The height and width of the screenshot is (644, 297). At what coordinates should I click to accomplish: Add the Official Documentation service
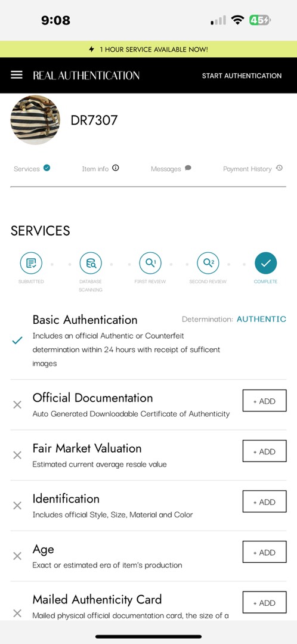click(265, 401)
